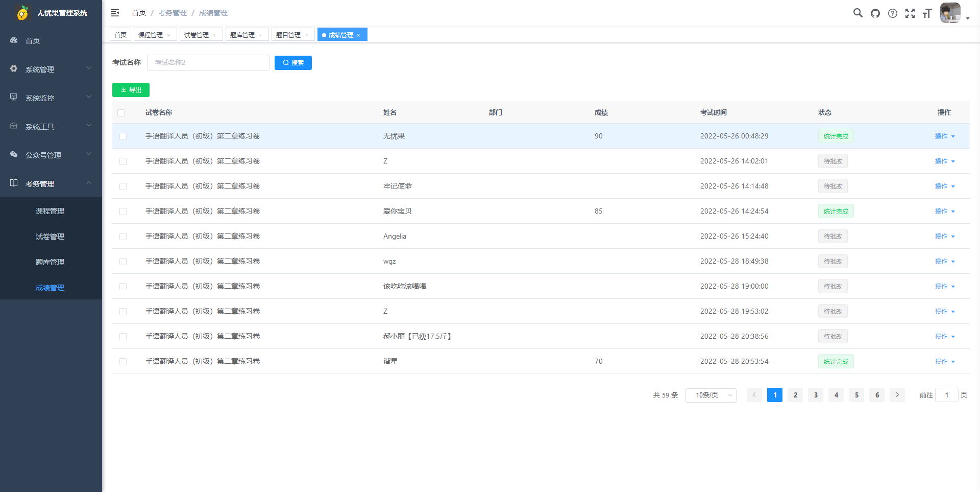Toggle fullscreen mode icon
980x492 pixels.
pos(910,13)
